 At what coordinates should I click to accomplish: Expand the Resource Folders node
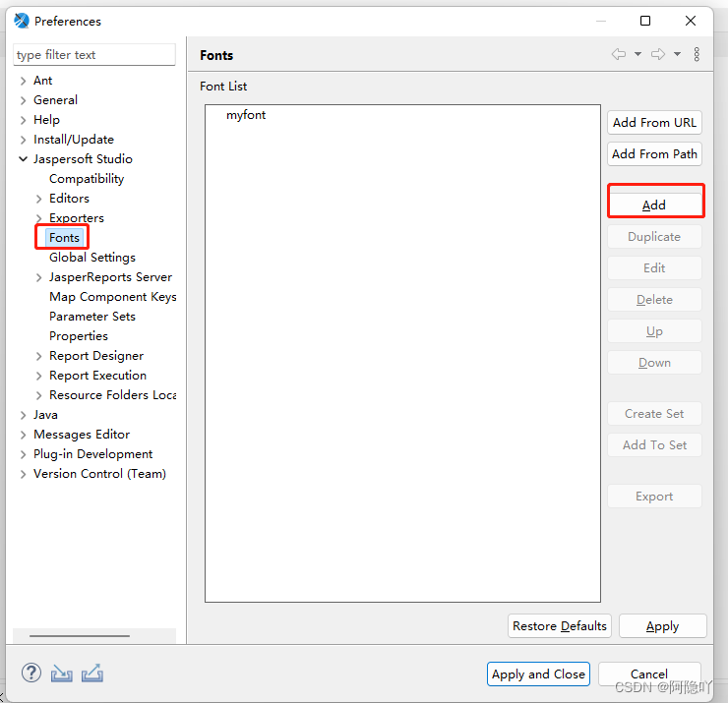[39, 395]
